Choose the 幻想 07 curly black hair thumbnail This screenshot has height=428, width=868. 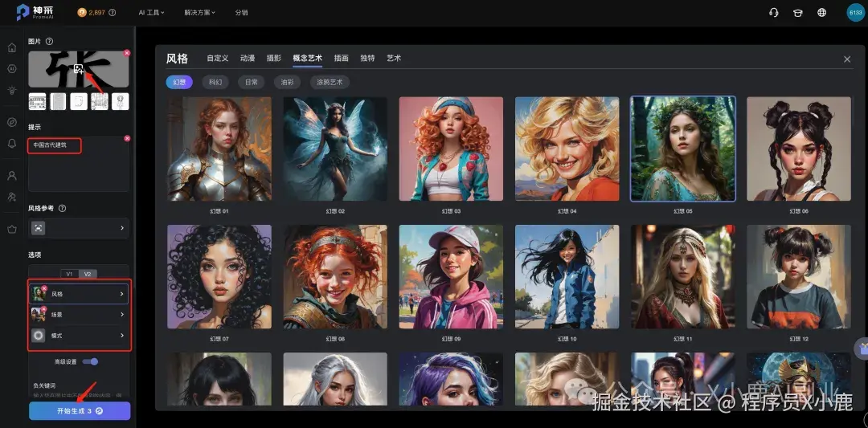pos(219,276)
